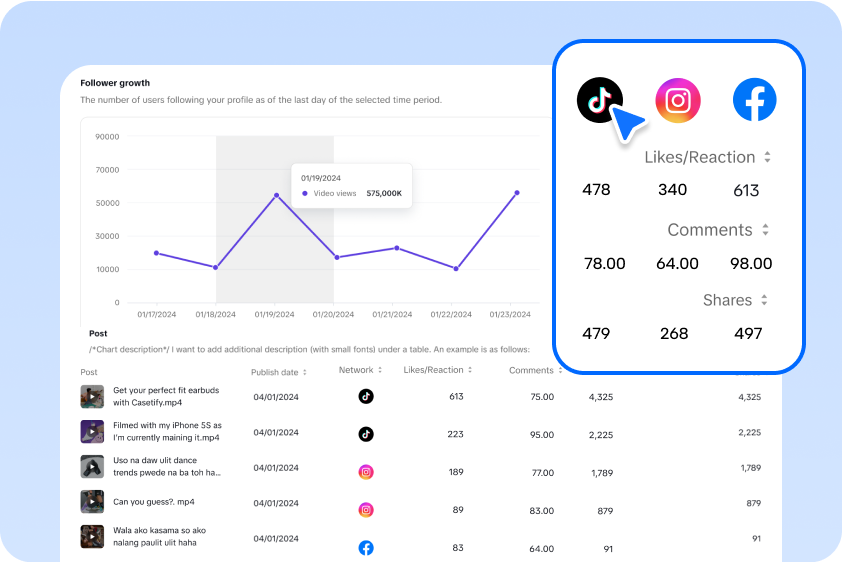Sort overlay card by Shares arrows
The image size is (842, 562).
tap(764, 300)
